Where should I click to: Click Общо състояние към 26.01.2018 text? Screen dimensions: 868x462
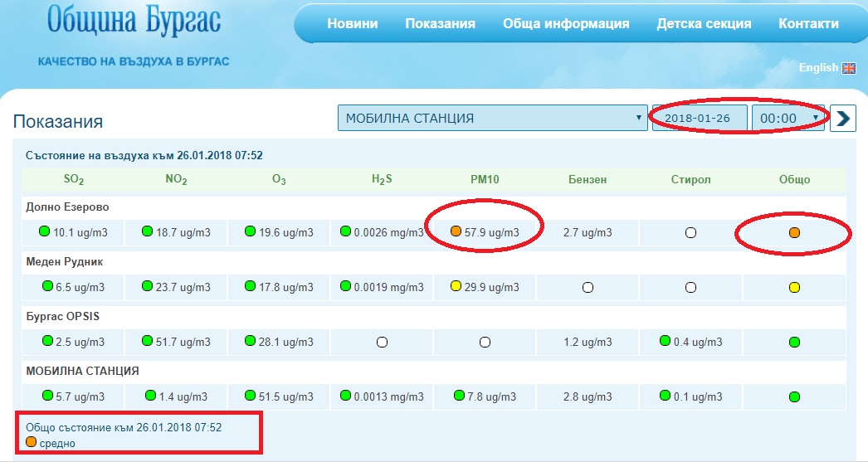click(x=124, y=427)
